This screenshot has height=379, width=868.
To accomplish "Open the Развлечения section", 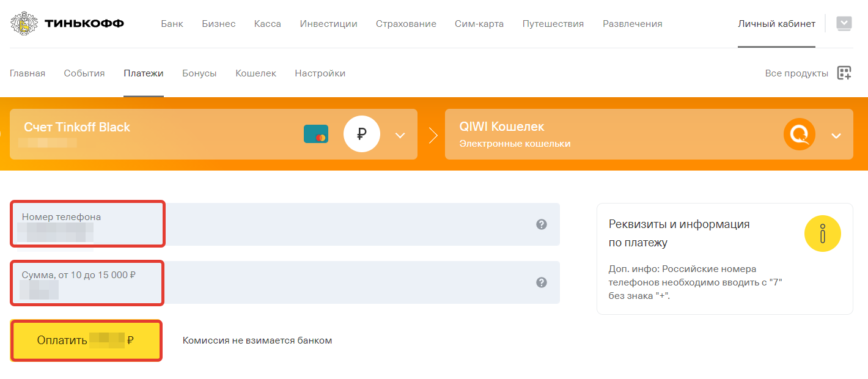I will (633, 24).
